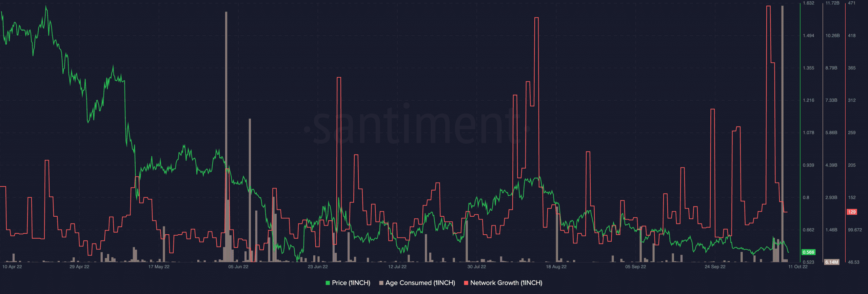Viewport: 868px width, 294px height.
Task: Click the grey 6.14M age consumed badge
Action: click(832, 262)
